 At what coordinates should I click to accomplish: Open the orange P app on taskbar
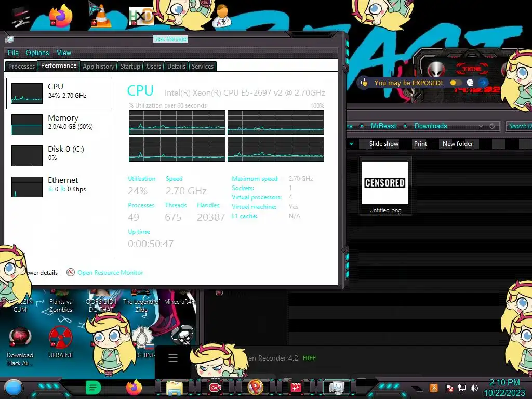coord(256,388)
